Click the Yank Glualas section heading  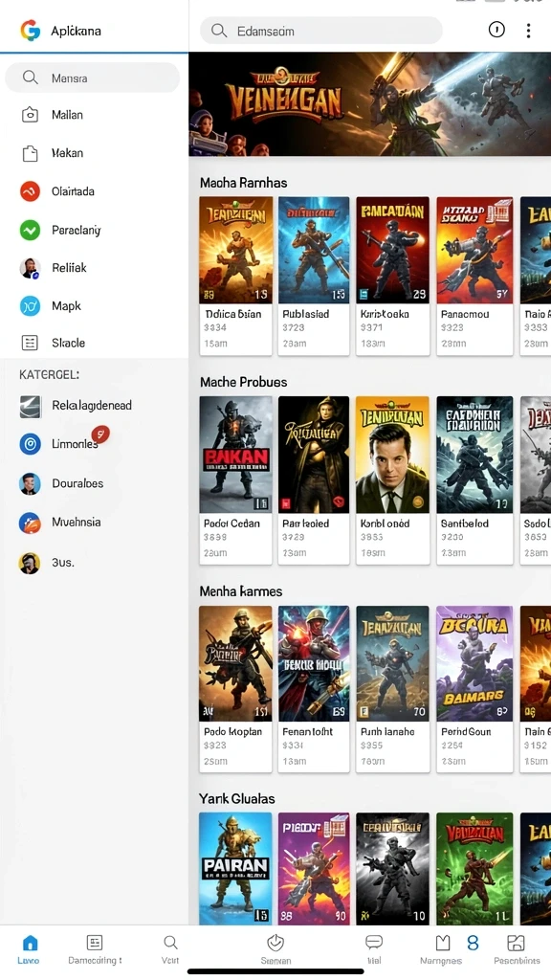tap(237, 798)
